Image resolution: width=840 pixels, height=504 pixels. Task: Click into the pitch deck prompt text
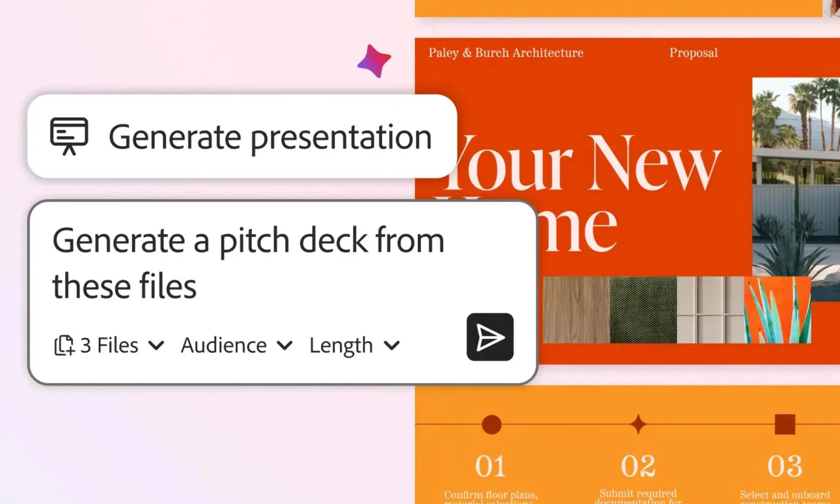point(247,263)
